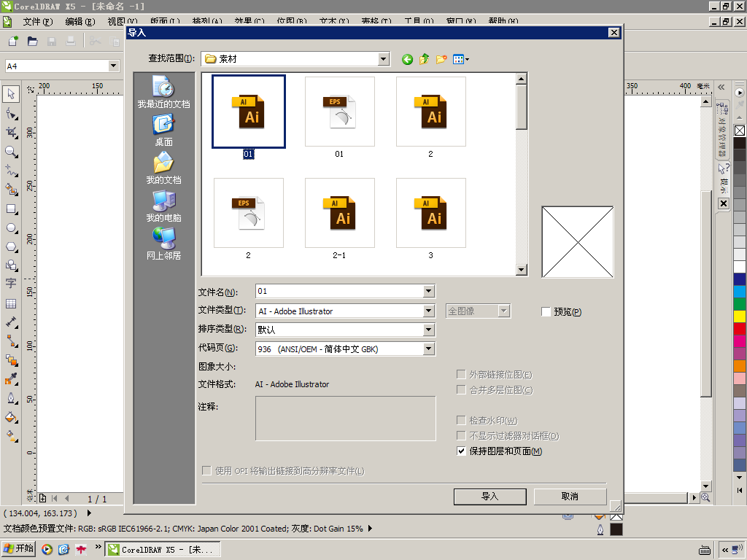This screenshot has width=747, height=560.
Task: Open My Documents place (我的文档)
Action: click(163, 168)
